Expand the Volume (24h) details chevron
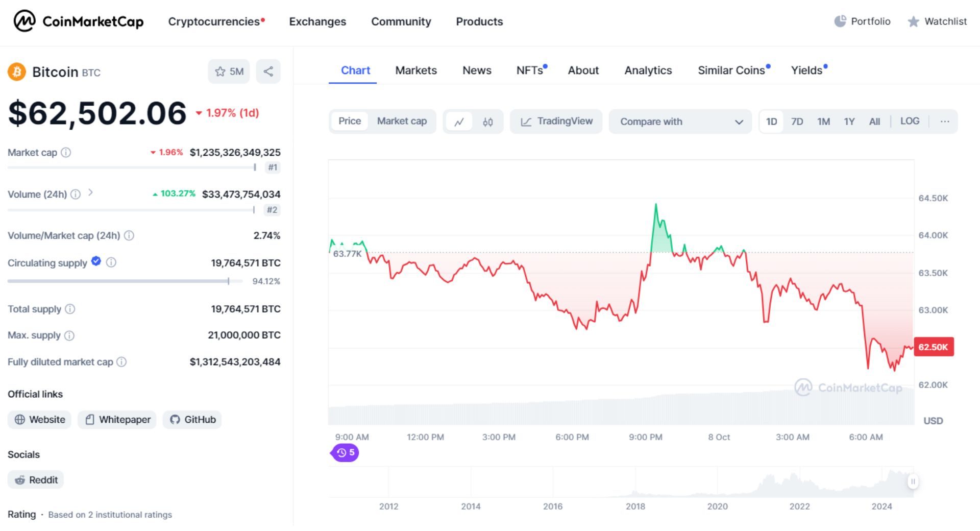The image size is (980, 531). click(x=91, y=194)
